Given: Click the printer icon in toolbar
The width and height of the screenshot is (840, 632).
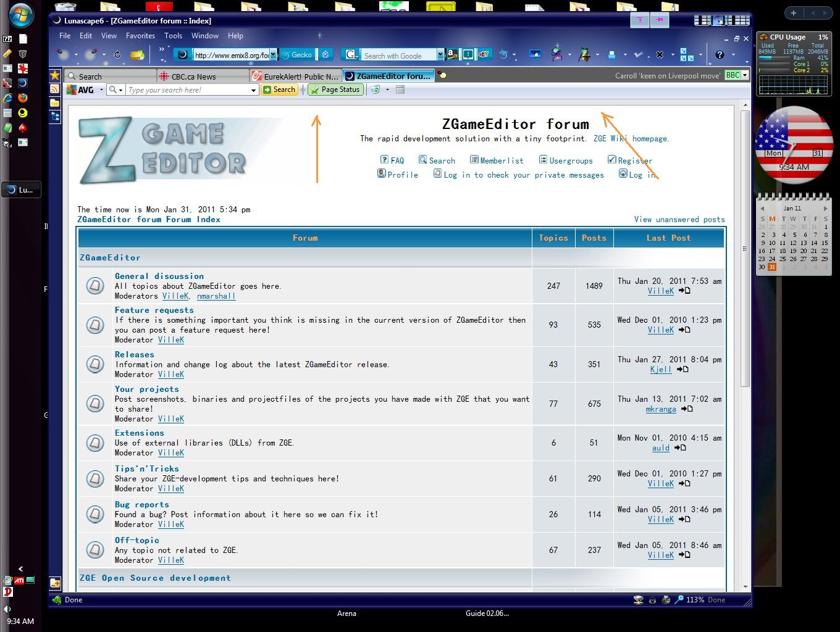Looking at the screenshot, I should (611, 55).
